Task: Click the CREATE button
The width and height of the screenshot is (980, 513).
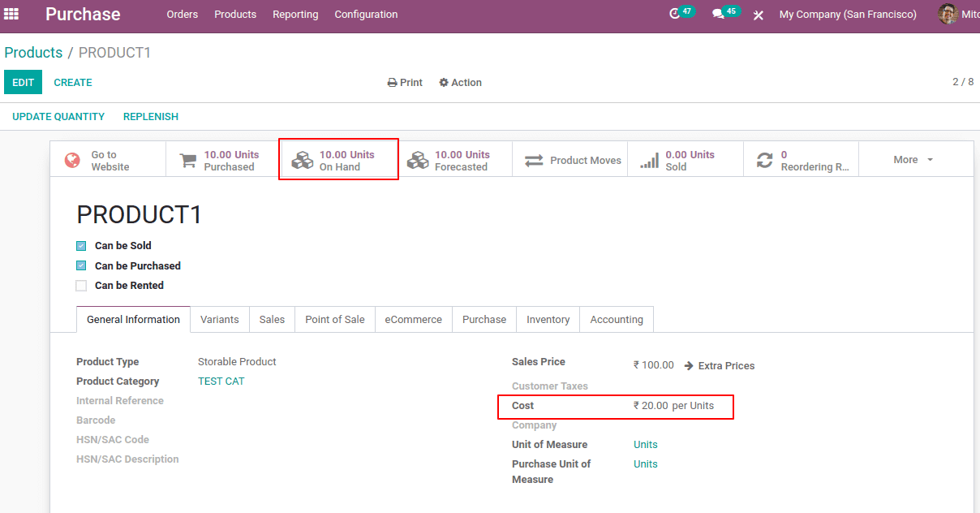Action: point(73,83)
